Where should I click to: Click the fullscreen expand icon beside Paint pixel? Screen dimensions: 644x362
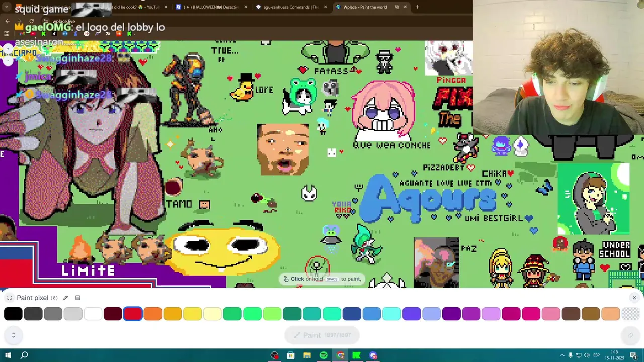click(x=9, y=298)
